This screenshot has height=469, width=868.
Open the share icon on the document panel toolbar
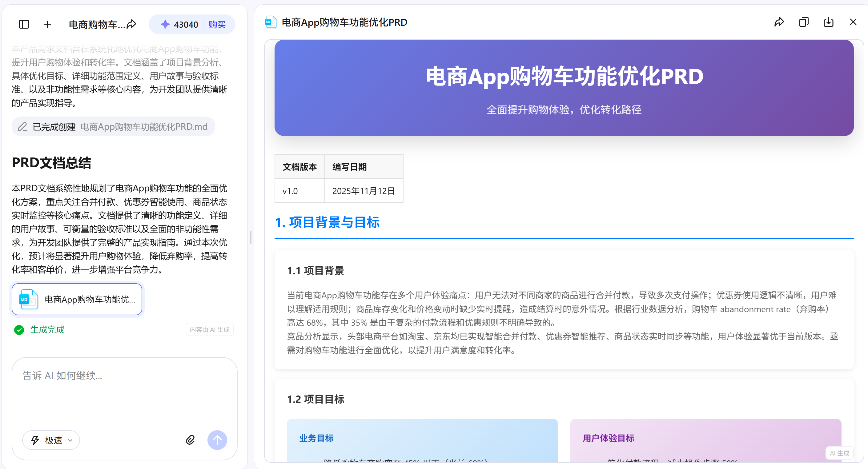[x=779, y=22]
